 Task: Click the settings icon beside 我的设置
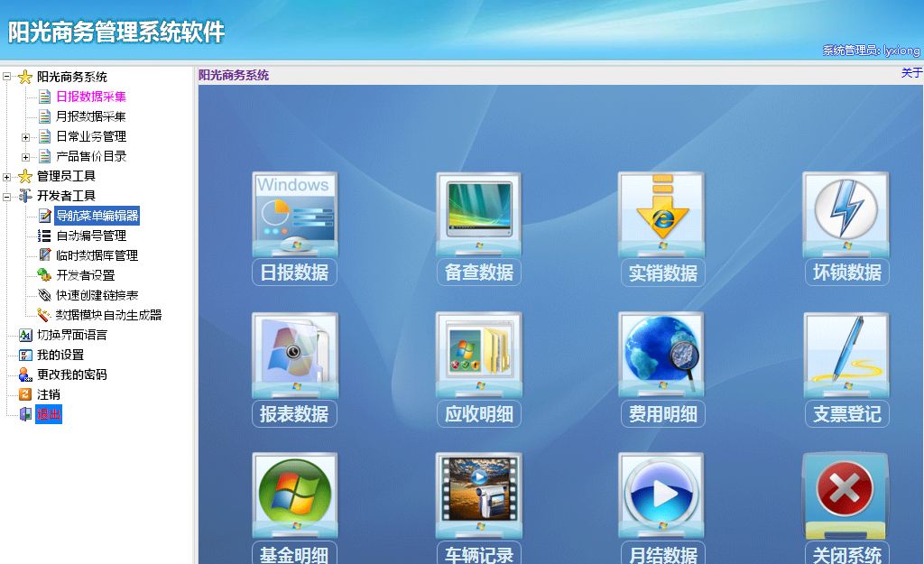point(25,355)
